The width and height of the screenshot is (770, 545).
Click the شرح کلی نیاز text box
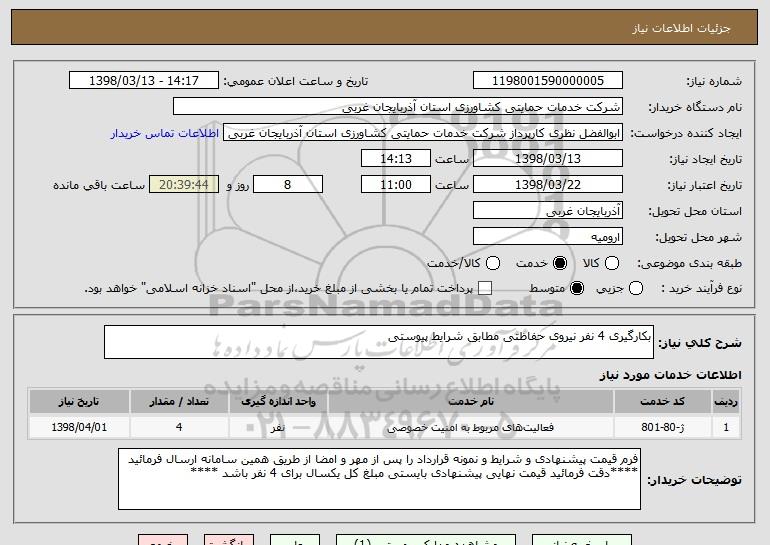[379, 342]
